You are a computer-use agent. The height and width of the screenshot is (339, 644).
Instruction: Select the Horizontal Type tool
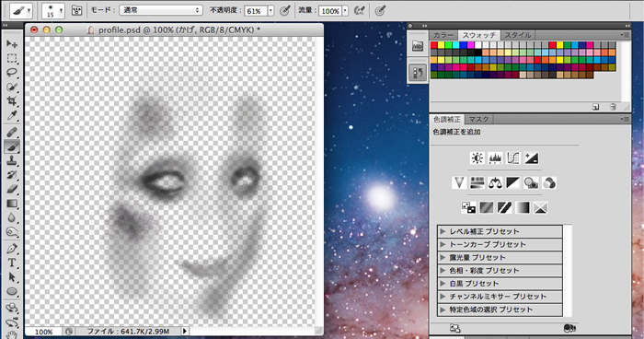click(12, 263)
